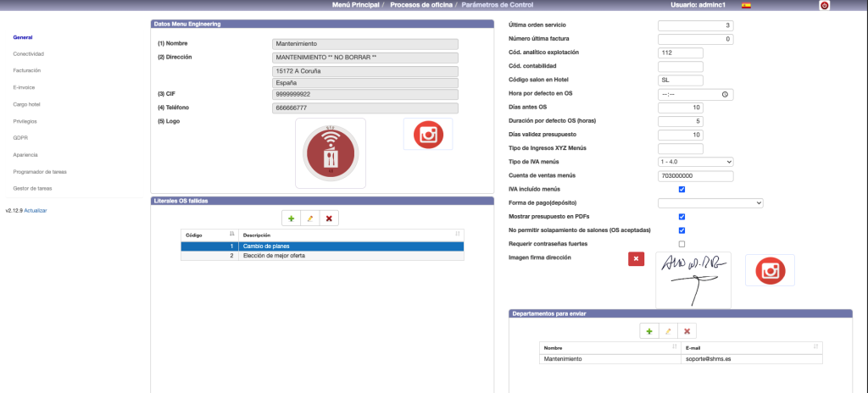The image size is (868, 393).
Task: Uncheck Mostrar presupuesto en PDFs
Action: tap(682, 217)
